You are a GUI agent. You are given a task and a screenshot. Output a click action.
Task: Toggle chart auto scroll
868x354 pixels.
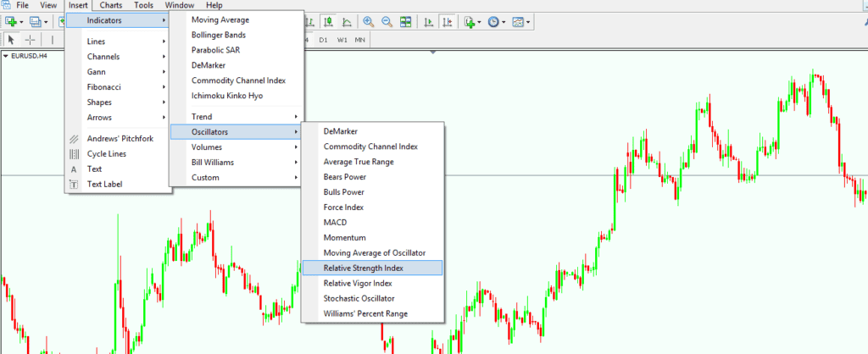tap(428, 21)
